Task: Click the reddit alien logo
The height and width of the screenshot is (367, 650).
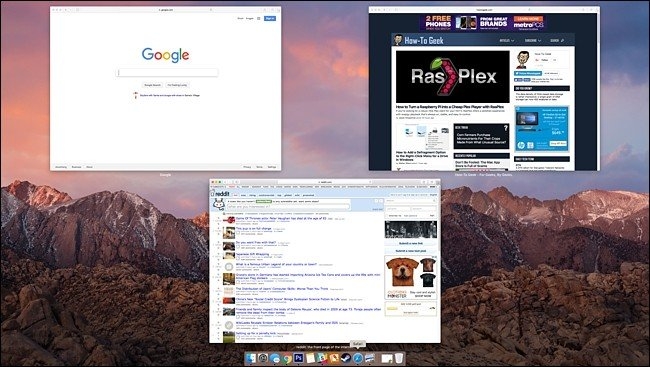Action: (218, 204)
